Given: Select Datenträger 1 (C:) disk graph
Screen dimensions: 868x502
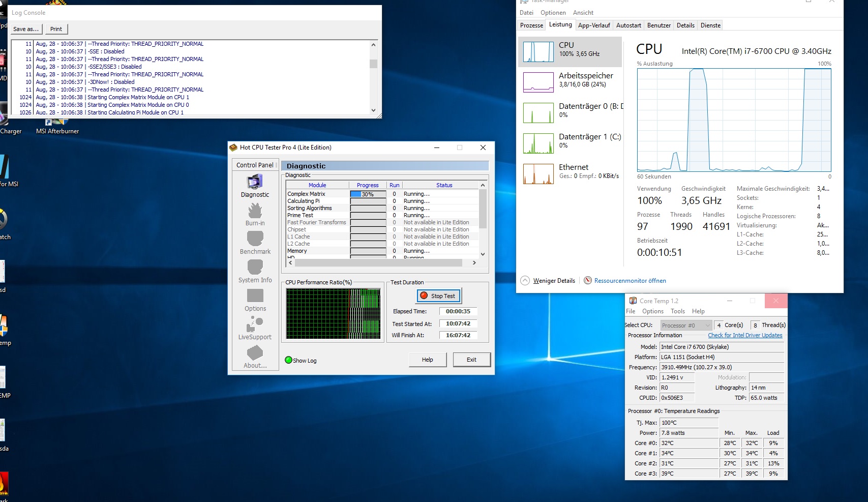Looking at the screenshot, I should pos(538,143).
